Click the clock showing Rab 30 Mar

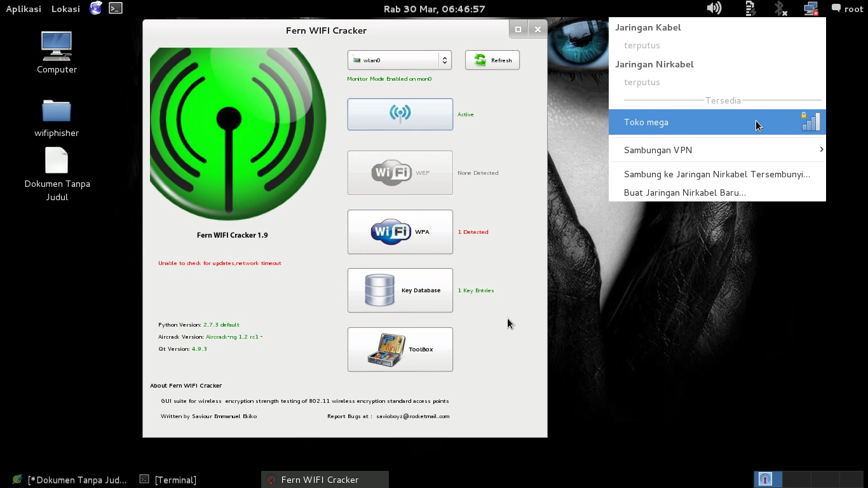tap(435, 9)
